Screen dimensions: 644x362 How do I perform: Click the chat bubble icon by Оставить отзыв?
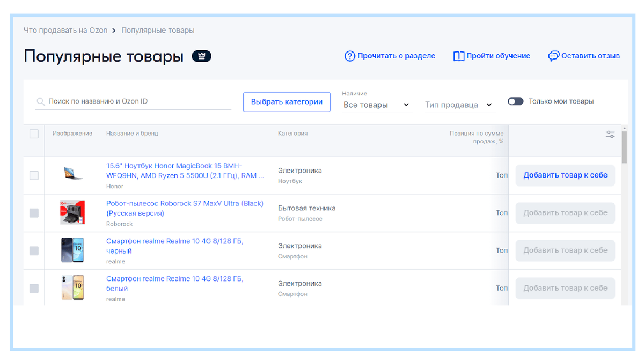(x=553, y=56)
